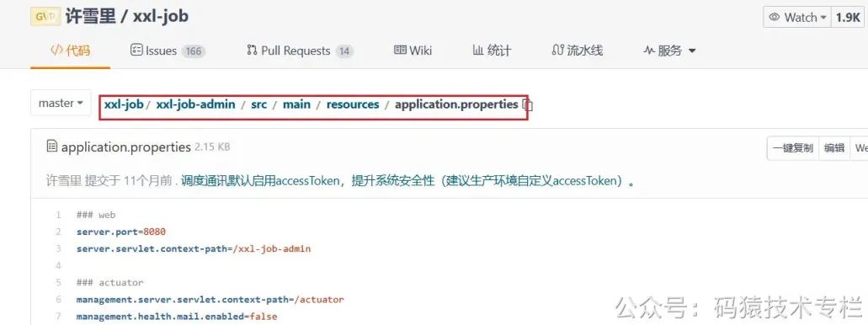Open resources folder in breadcrumb

pyautogui.click(x=353, y=104)
